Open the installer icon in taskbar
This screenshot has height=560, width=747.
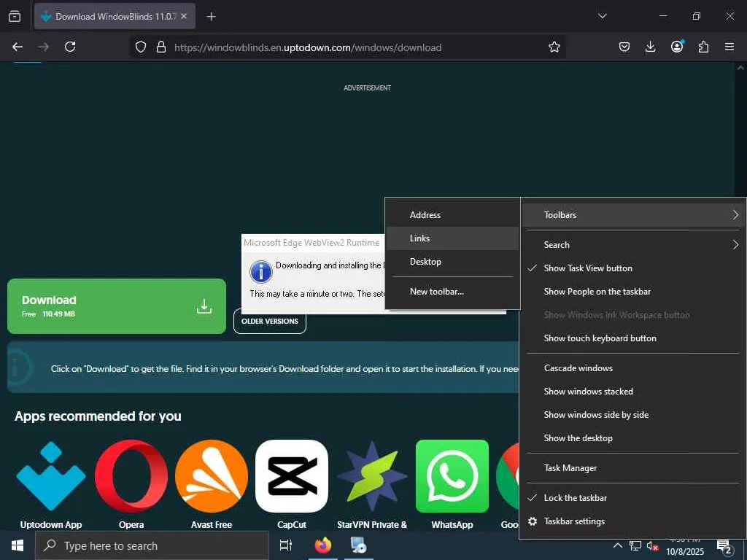[358, 545]
